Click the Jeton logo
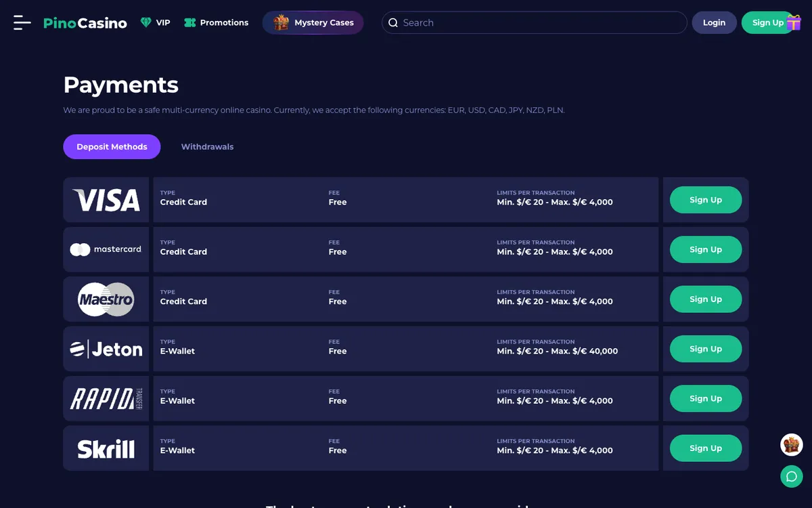Image resolution: width=812 pixels, height=508 pixels. [x=106, y=349]
